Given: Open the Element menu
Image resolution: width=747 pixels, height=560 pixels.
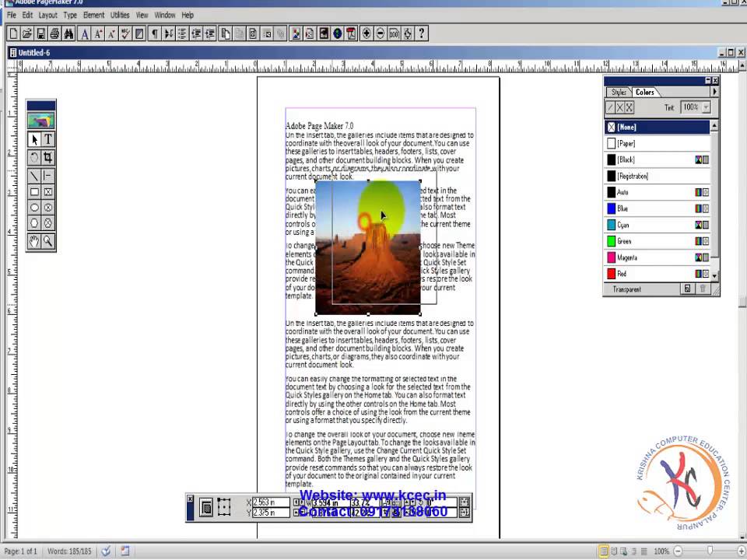Looking at the screenshot, I should (93, 16).
